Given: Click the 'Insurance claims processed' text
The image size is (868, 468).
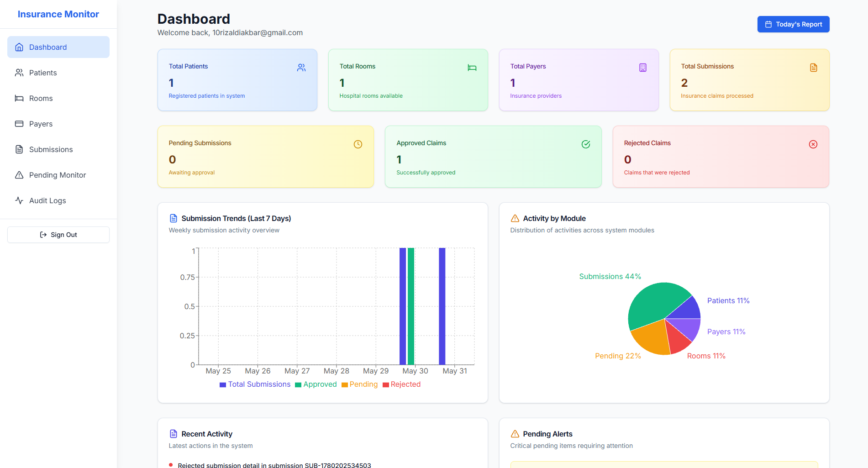Looking at the screenshot, I should pyautogui.click(x=717, y=96).
